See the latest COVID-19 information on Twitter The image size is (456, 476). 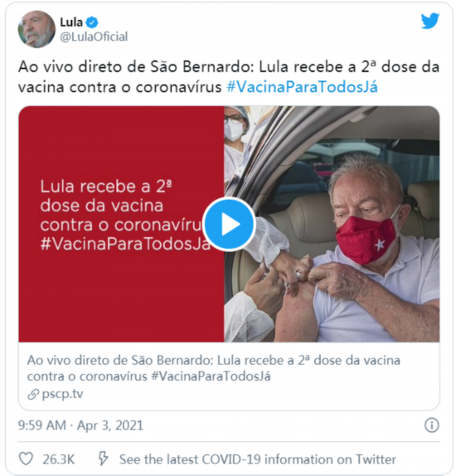pyautogui.click(x=258, y=459)
